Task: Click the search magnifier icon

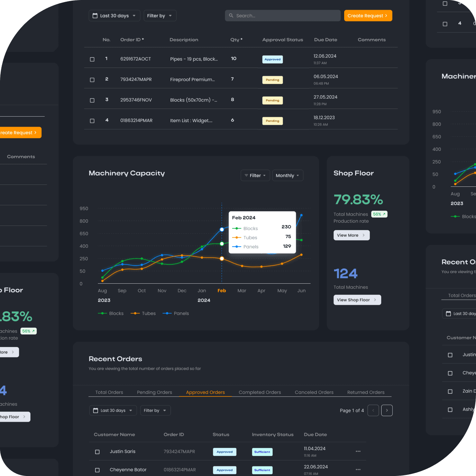Action: (x=231, y=16)
